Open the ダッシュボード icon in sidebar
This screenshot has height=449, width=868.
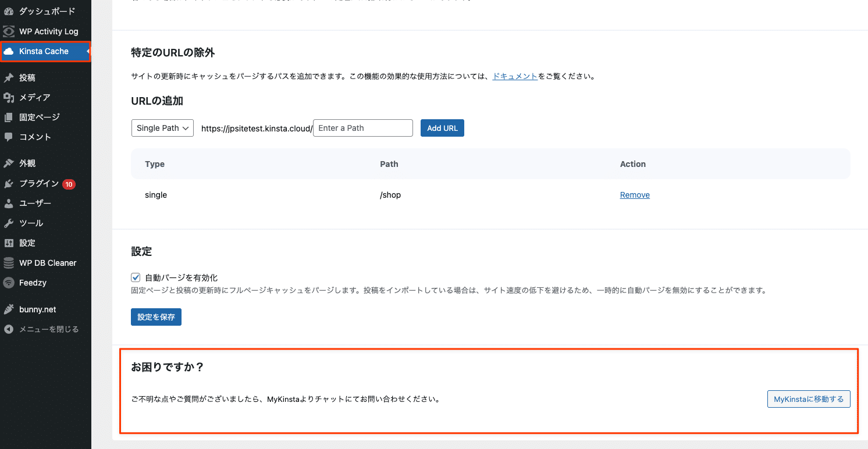click(8, 10)
